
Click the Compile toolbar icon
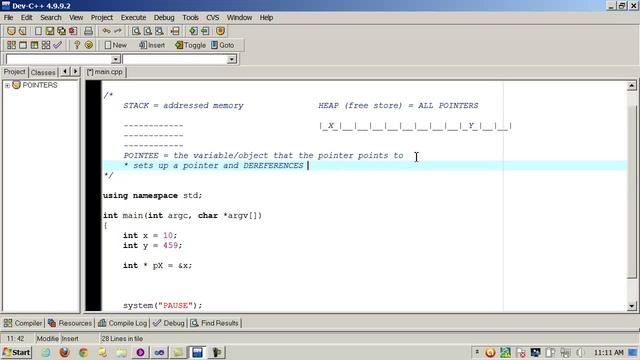pos(11,45)
